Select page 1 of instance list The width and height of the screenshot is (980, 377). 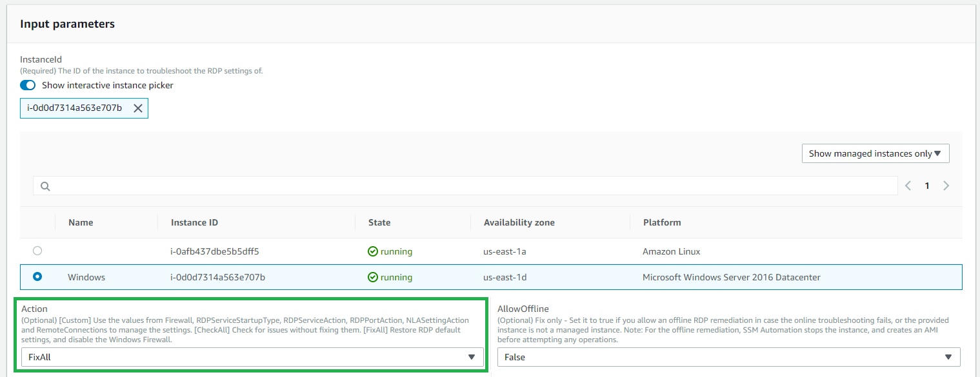pyautogui.click(x=927, y=186)
